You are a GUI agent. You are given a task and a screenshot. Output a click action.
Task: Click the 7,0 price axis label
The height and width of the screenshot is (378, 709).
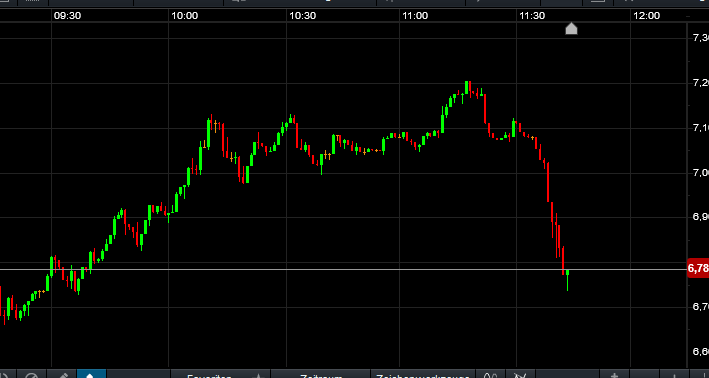click(x=700, y=172)
